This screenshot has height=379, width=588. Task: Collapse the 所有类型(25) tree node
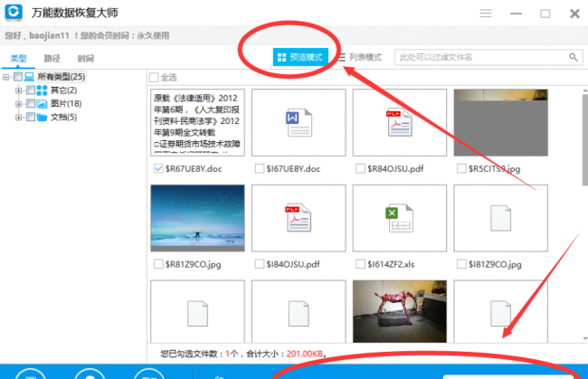tap(5, 77)
